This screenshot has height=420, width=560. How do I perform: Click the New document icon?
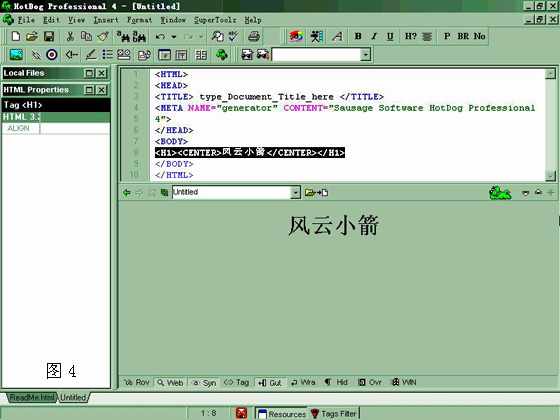tap(16, 36)
